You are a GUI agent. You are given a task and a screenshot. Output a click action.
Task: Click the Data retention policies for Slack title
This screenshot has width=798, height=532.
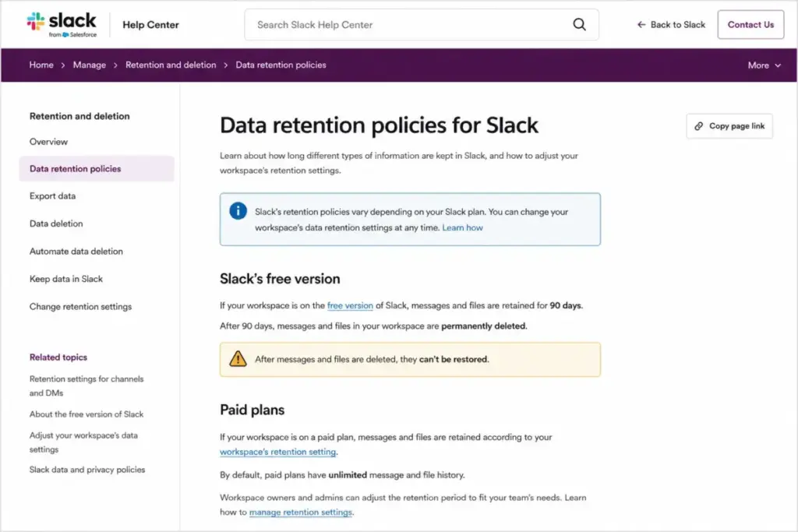click(x=379, y=125)
